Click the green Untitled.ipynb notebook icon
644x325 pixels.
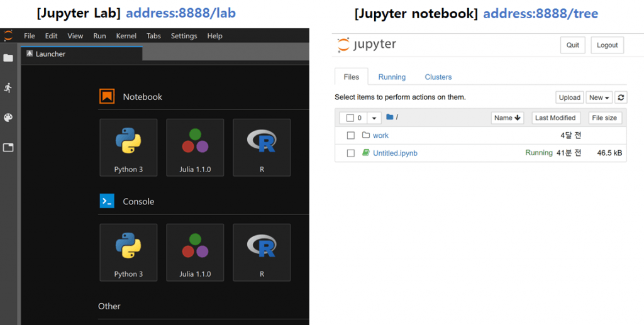(365, 153)
